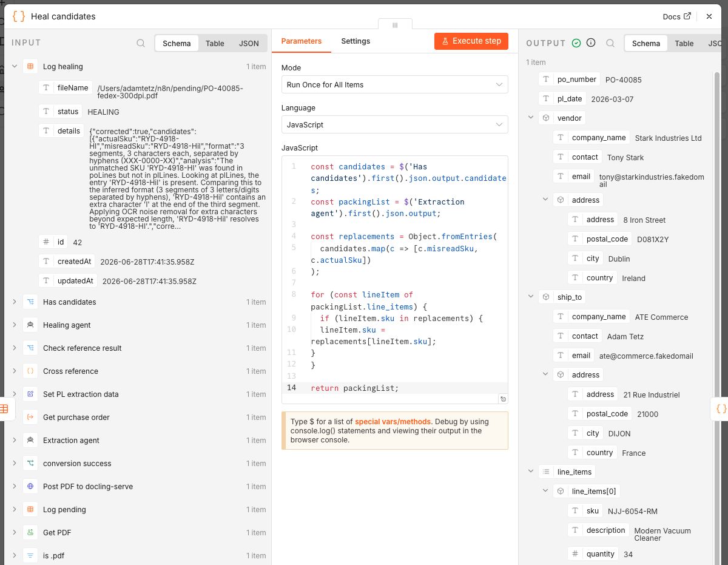Select the output Schema view tab
Screen dimensions: 728x565
pos(646,44)
